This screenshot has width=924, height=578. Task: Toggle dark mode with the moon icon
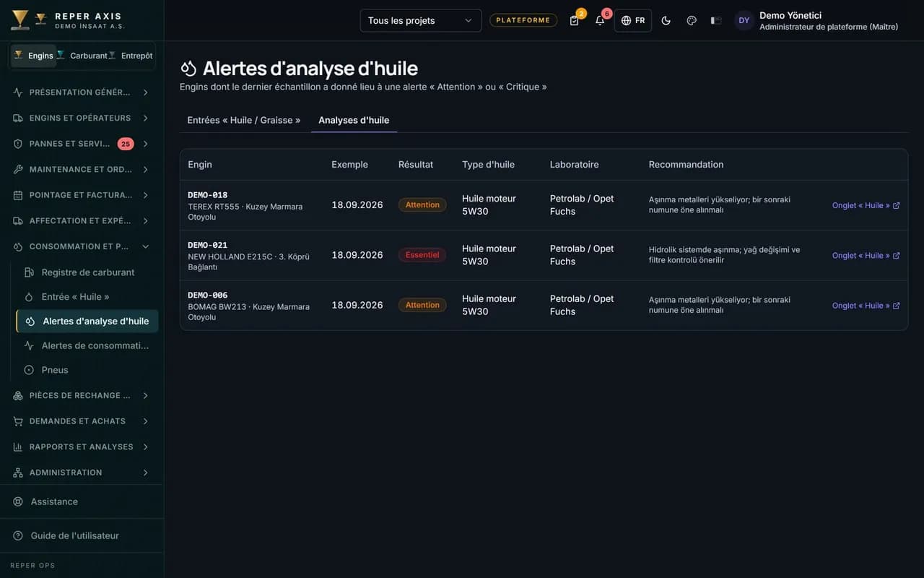(666, 20)
